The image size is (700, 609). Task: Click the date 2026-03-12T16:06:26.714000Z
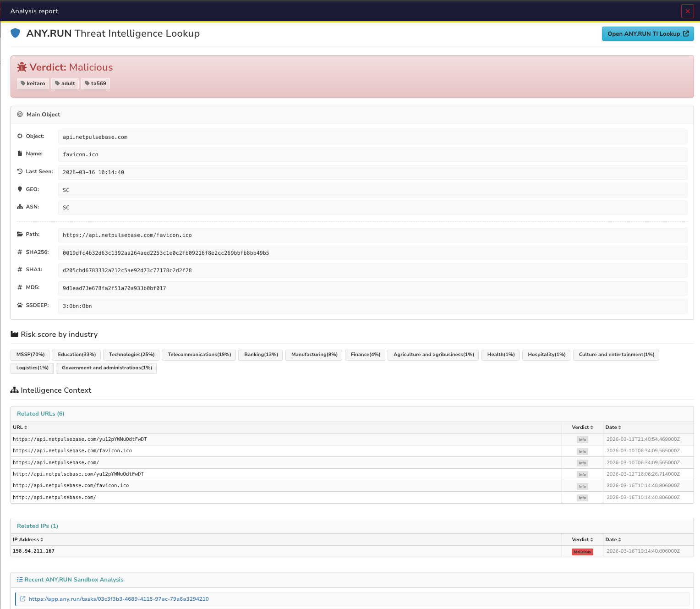643,474
